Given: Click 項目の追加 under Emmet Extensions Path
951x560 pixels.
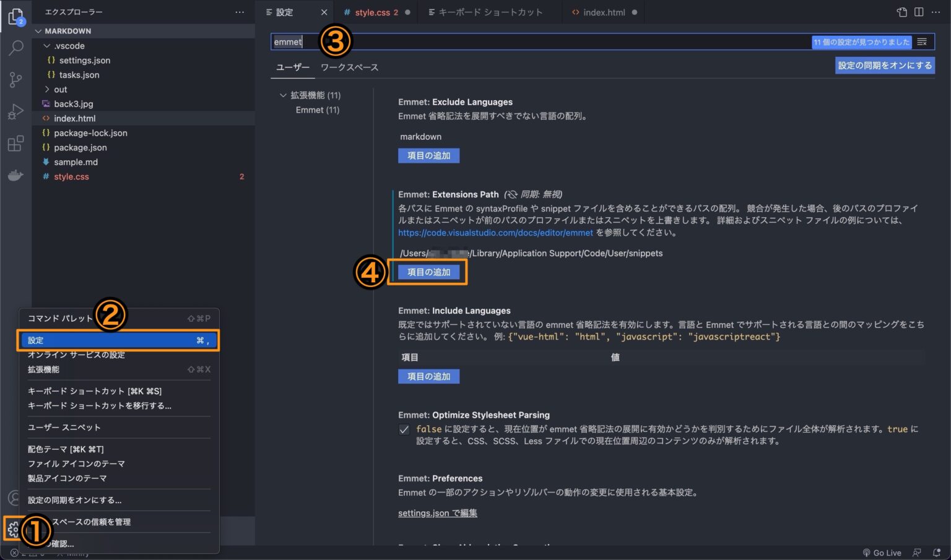Looking at the screenshot, I should coord(428,272).
